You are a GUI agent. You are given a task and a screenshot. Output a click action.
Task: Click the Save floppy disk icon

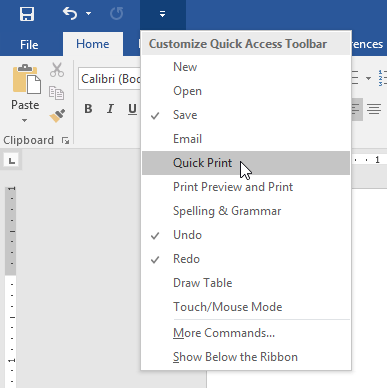[27, 14]
